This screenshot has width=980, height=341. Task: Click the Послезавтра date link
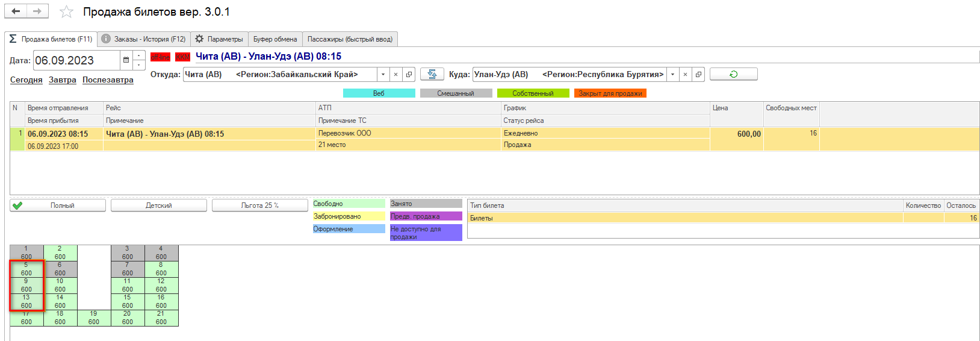click(x=108, y=80)
